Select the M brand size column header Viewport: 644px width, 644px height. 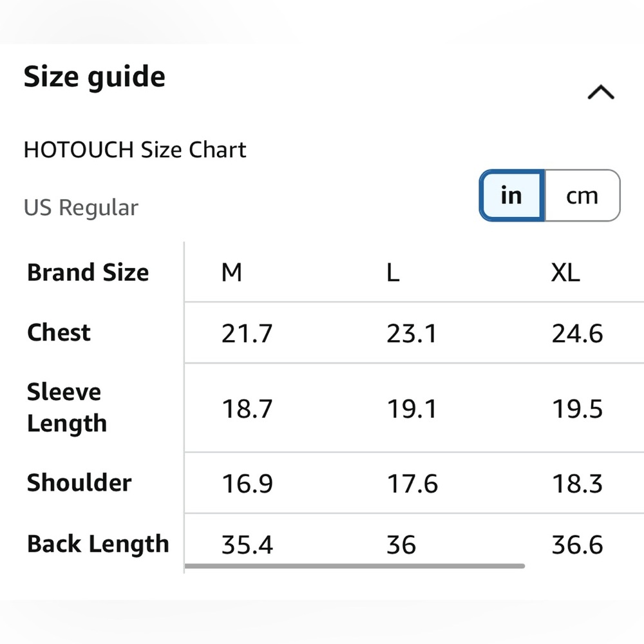tap(232, 272)
